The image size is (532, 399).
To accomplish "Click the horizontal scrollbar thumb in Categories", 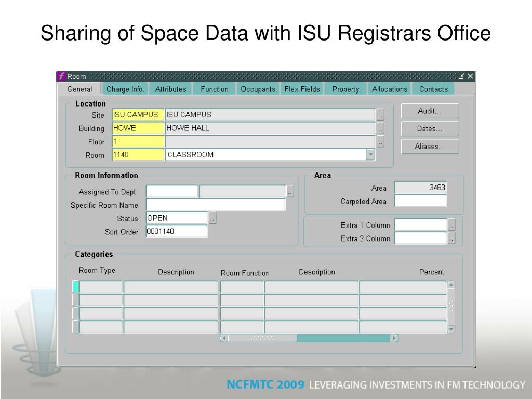I will coord(262,338).
